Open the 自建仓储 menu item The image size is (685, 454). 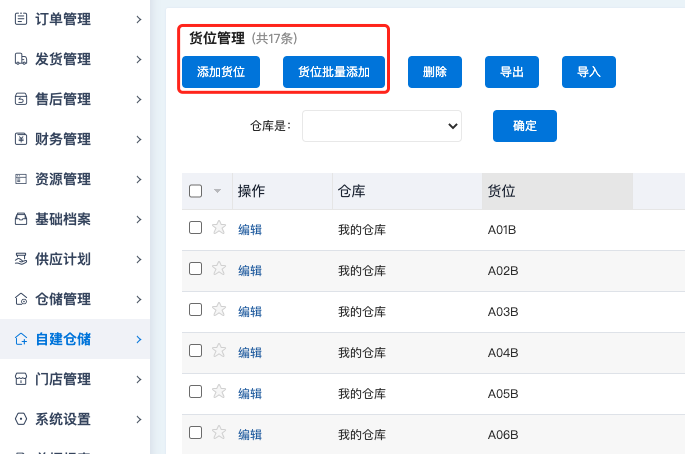[x=63, y=339]
